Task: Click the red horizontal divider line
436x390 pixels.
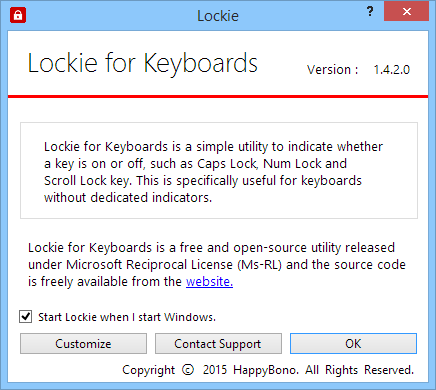Action: click(218, 97)
